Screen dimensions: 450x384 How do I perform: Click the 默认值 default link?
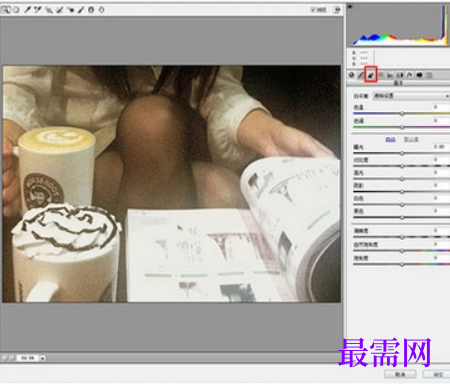[411, 139]
